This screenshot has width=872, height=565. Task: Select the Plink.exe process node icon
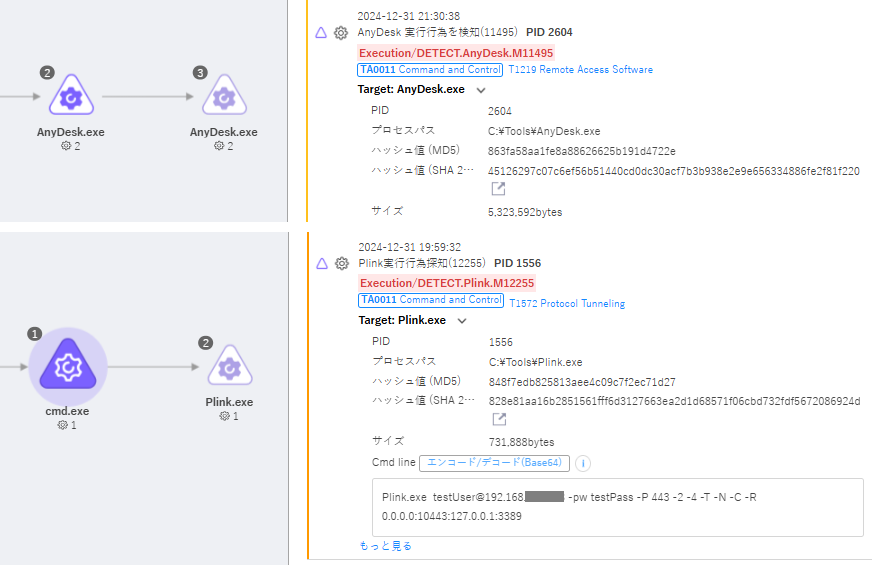click(229, 367)
